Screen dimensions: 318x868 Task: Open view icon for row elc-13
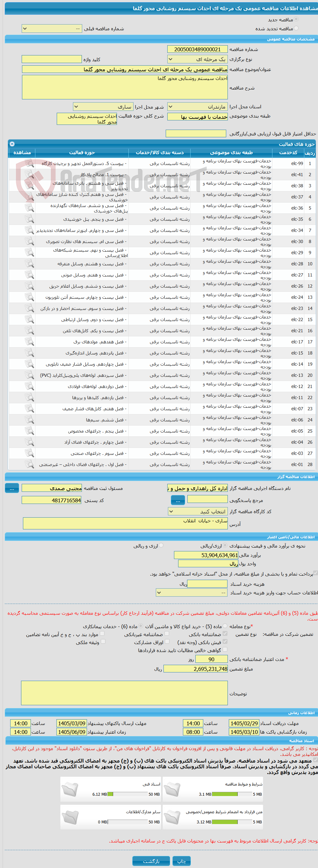[30, 375]
